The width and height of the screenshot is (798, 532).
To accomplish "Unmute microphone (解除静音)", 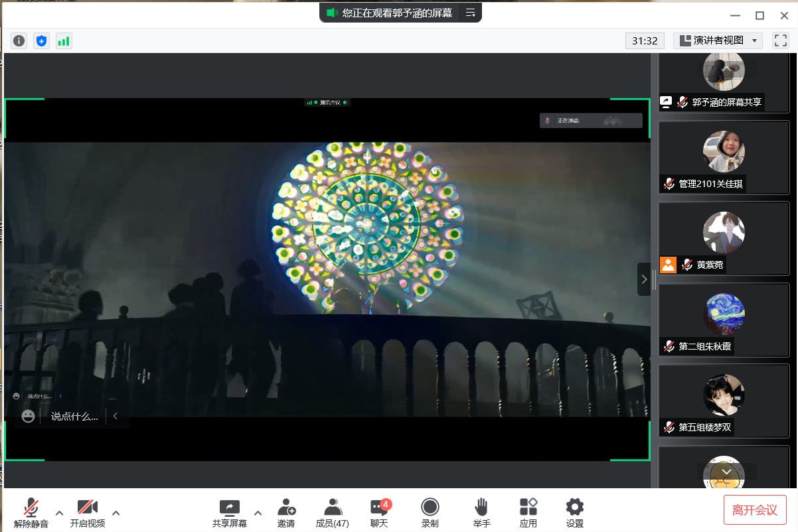I will coord(31,513).
